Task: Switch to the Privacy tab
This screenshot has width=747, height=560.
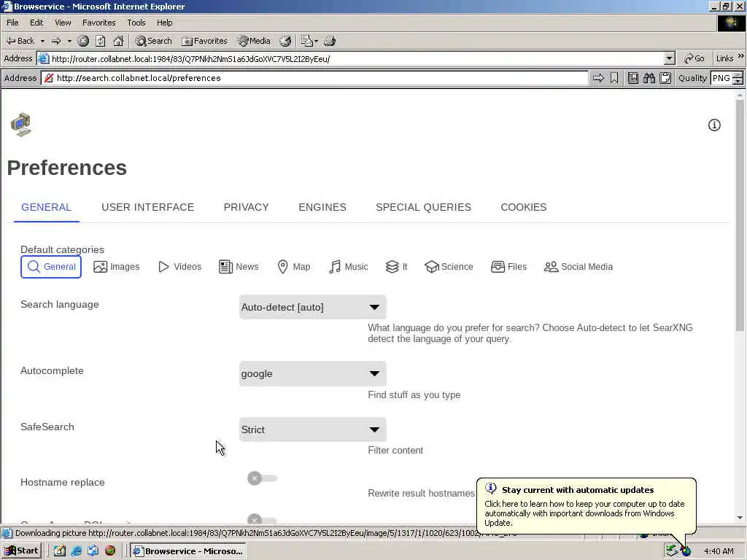Action: point(247,207)
